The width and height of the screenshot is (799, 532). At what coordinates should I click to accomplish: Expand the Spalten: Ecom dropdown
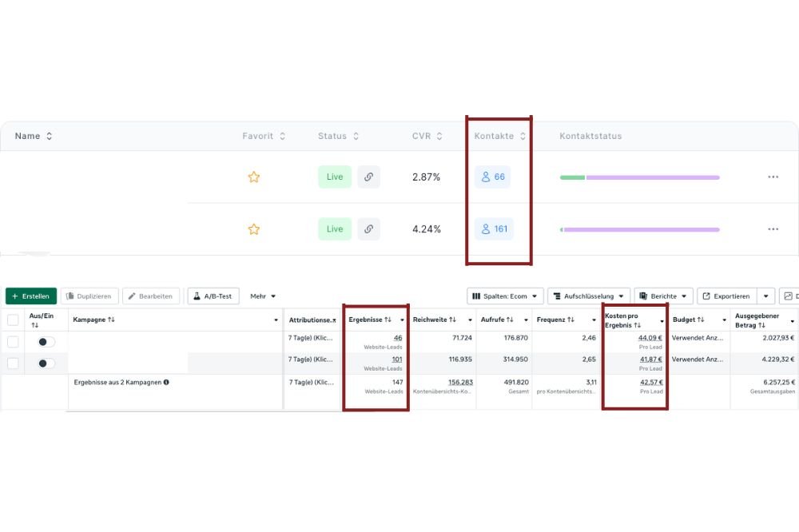(x=505, y=296)
